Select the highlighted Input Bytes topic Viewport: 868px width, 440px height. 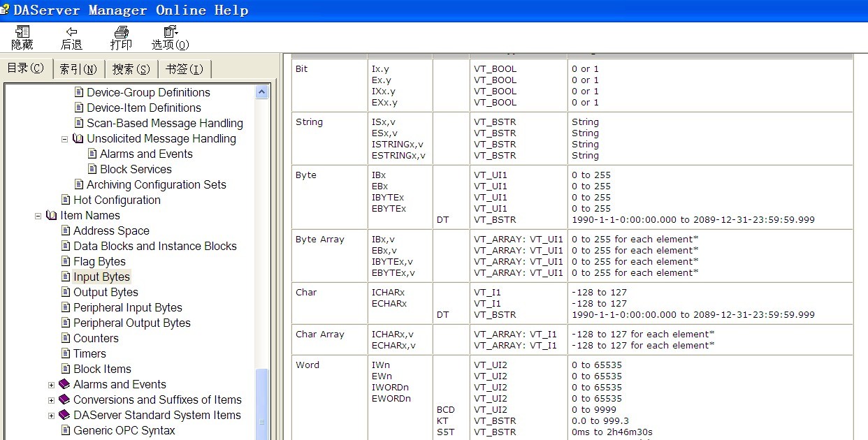pos(101,277)
